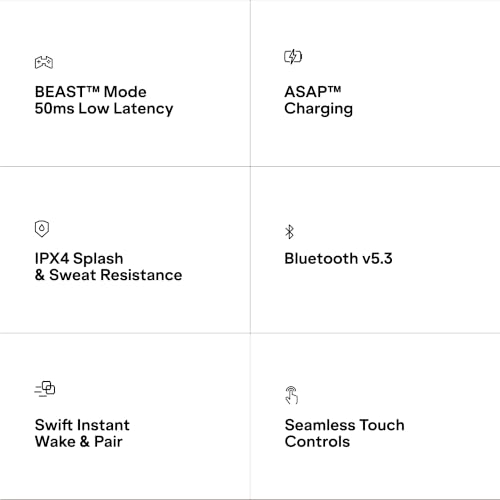Screen dimensions: 500x500
Task: Select the 50ms Low Latency line
Action: [x=104, y=109]
